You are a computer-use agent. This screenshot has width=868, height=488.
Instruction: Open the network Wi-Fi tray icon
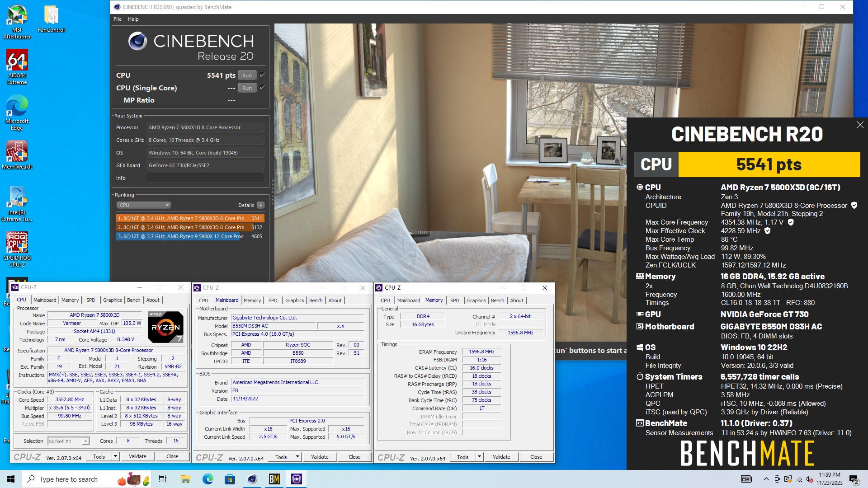(799, 479)
